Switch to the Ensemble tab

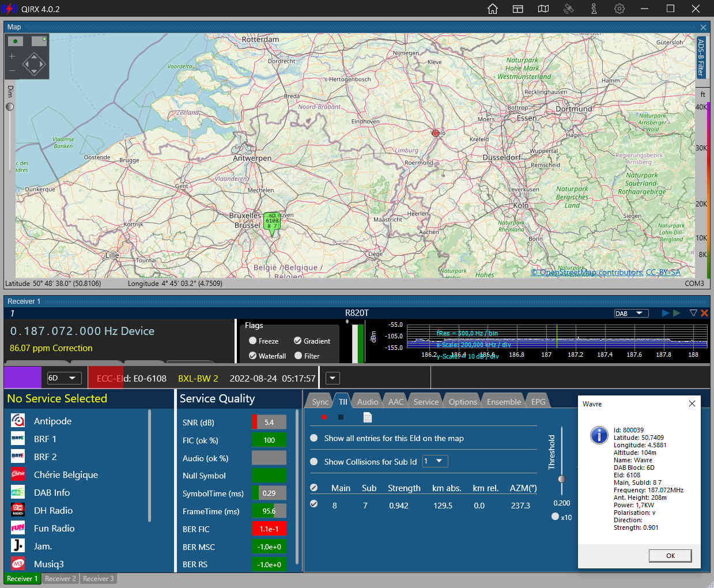[x=504, y=402]
